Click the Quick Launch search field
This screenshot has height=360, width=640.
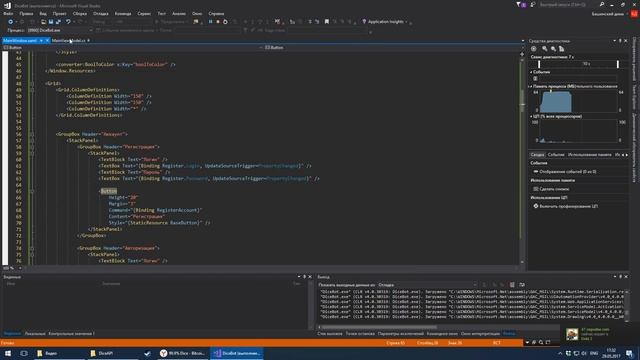[568, 4]
